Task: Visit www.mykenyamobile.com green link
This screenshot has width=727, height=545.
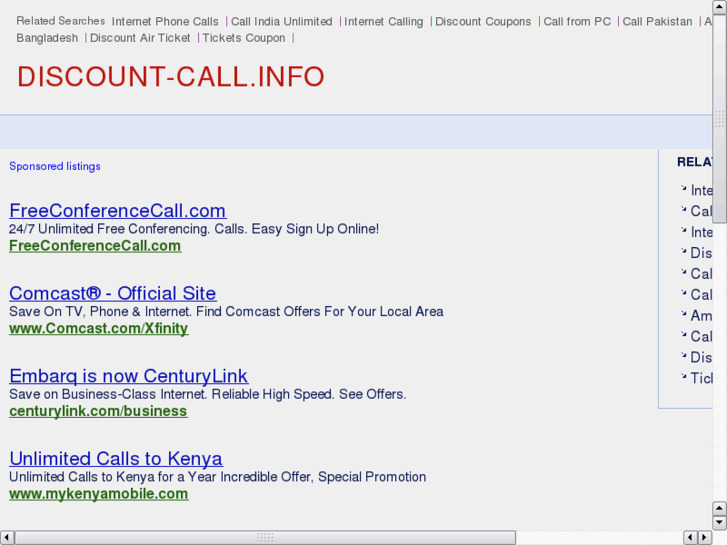Action: (99, 494)
